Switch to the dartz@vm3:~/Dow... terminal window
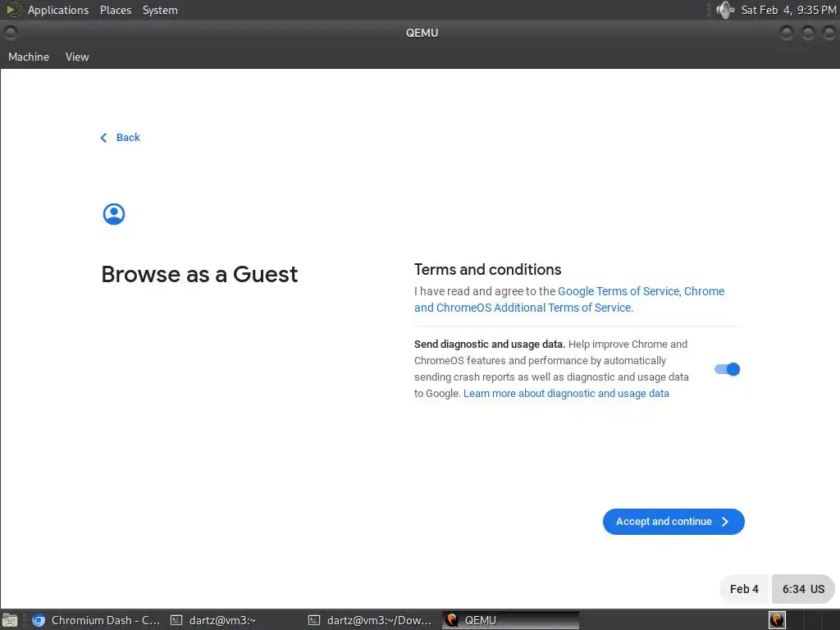The image size is (840, 630). coord(371,620)
